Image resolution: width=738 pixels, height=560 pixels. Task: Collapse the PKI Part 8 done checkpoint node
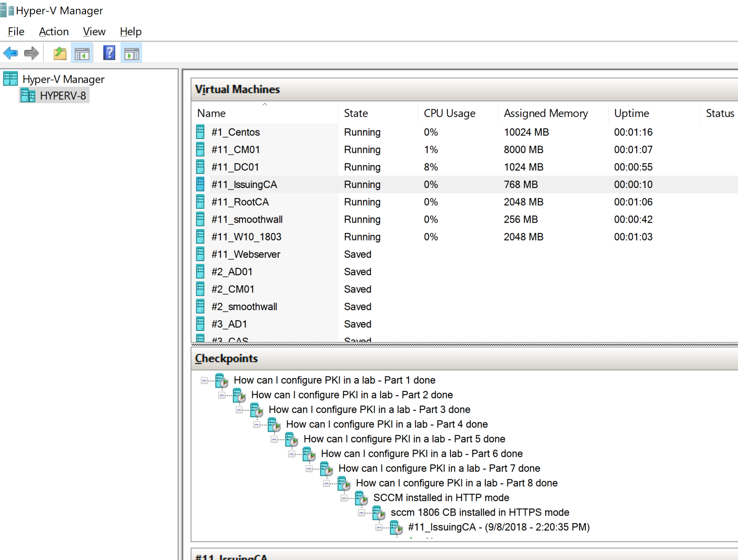click(326, 483)
